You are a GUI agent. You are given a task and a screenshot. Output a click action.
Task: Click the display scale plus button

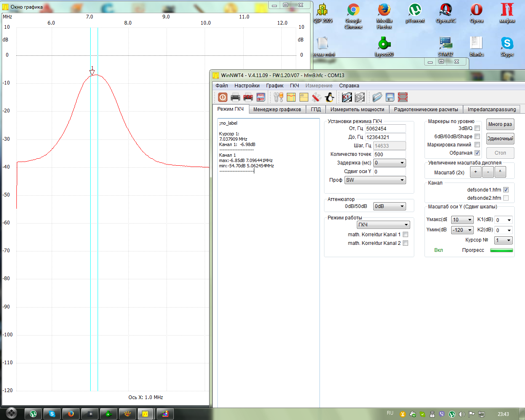(475, 172)
